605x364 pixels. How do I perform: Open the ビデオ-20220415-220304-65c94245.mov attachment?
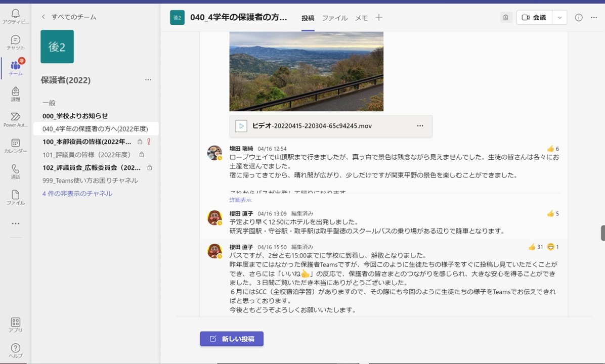[331, 126]
